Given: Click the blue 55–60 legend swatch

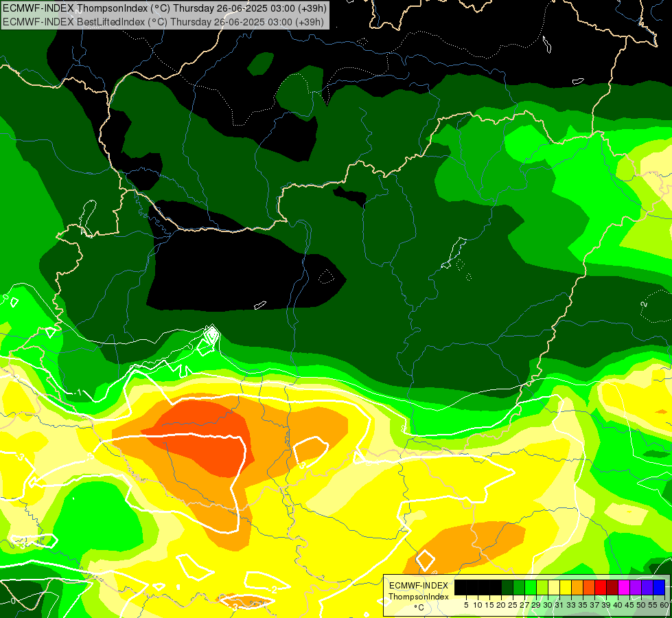Looking at the screenshot, I should (x=659, y=587).
